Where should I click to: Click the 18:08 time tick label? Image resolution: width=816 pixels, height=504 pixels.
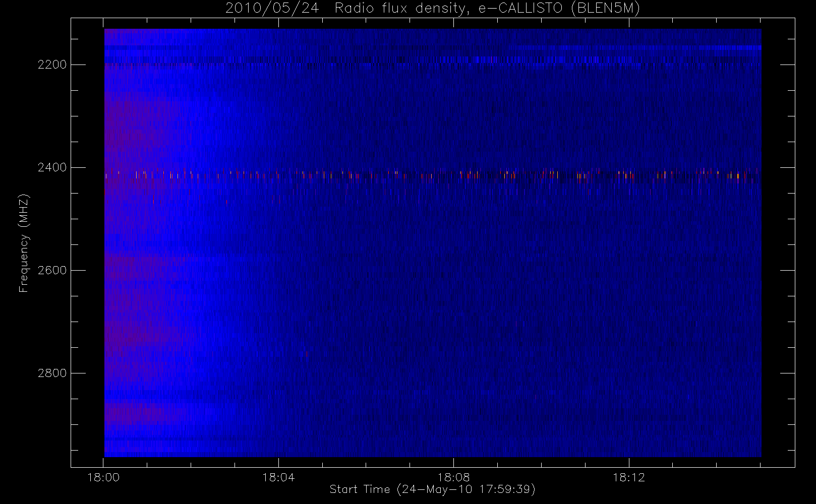(453, 477)
